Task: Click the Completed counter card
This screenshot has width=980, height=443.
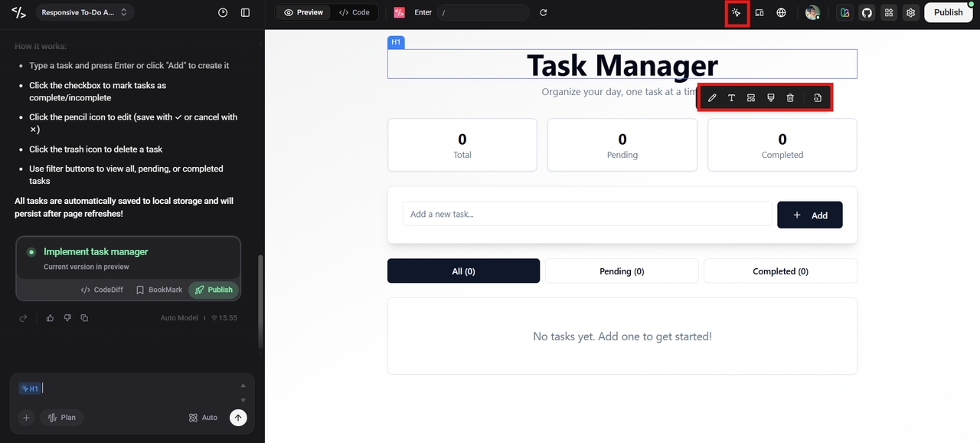Action: click(x=782, y=145)
